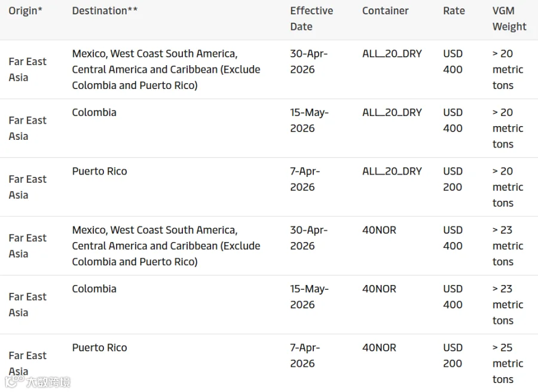Click the > 25 metric tons weight cell
Viewport: 538px width, 392px height.
(508, 363)
